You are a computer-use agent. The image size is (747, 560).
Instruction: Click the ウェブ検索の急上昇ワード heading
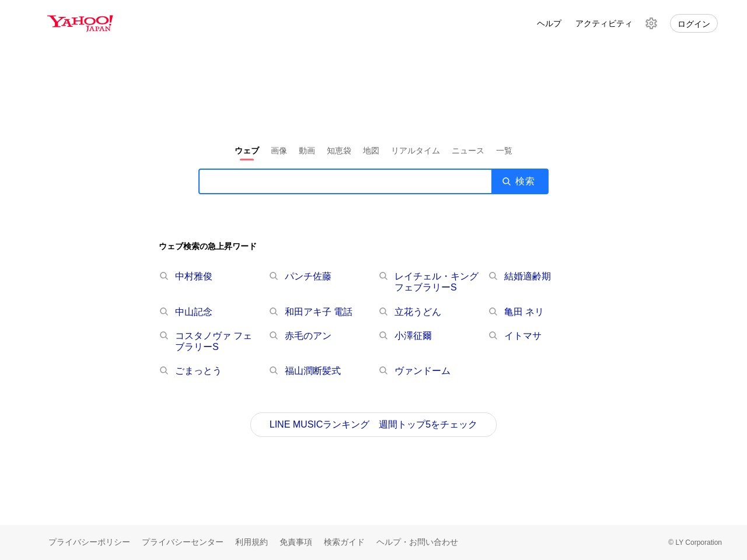tap(208, 246)
